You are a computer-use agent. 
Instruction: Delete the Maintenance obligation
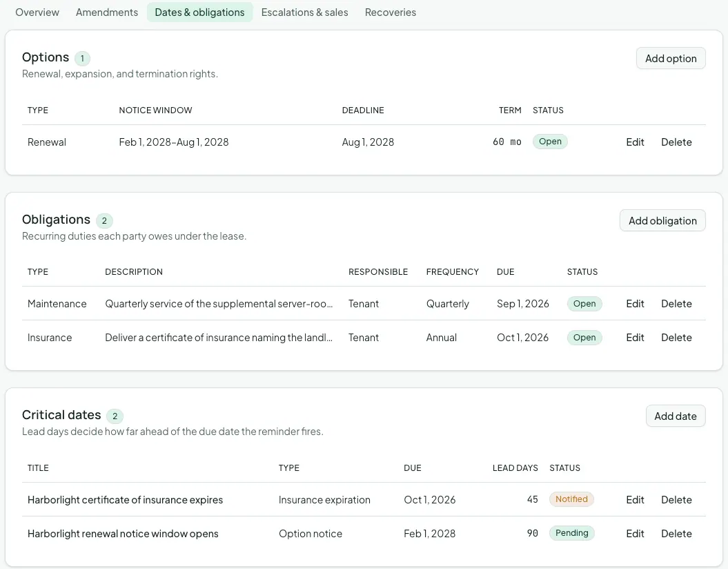pyautogui.click(x=676, y=304)
